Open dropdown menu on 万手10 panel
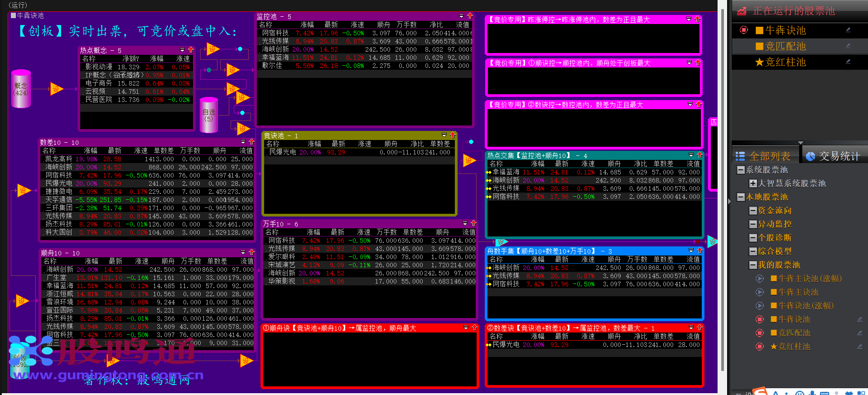 (465, 223)
